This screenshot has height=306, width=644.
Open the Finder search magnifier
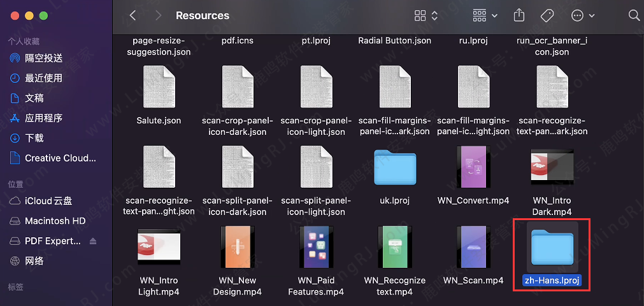click(634, 15)
